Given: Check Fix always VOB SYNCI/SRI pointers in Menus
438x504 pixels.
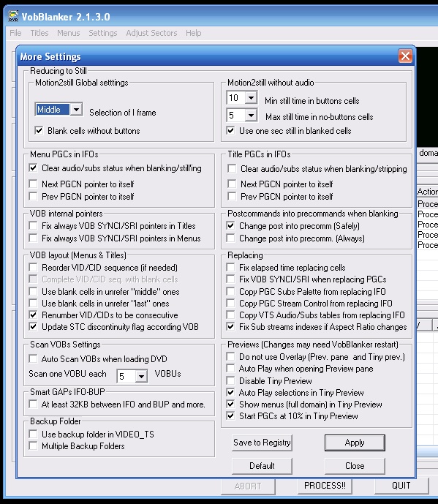Looking at the screenshot, I should click(x=33, y=238).
